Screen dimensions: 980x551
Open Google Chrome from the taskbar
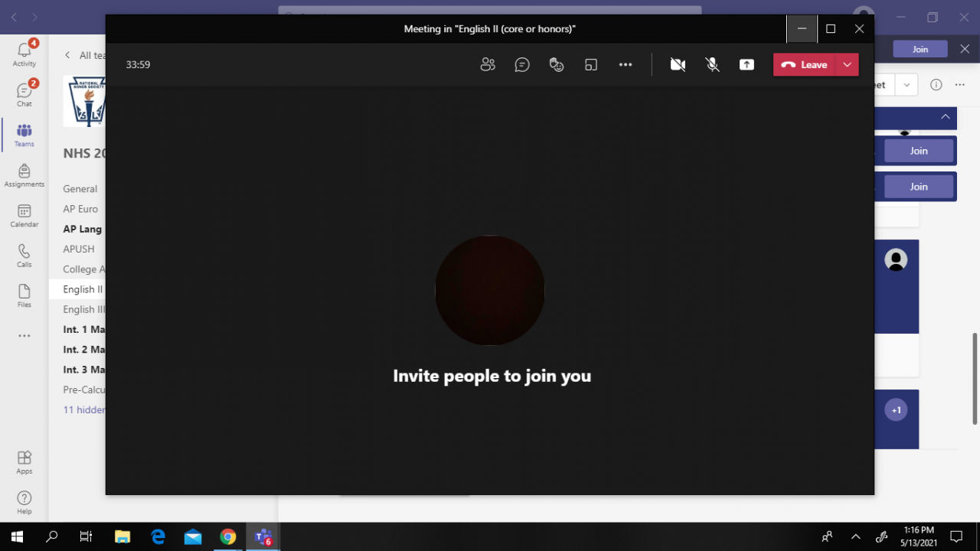tap(227, 537)
